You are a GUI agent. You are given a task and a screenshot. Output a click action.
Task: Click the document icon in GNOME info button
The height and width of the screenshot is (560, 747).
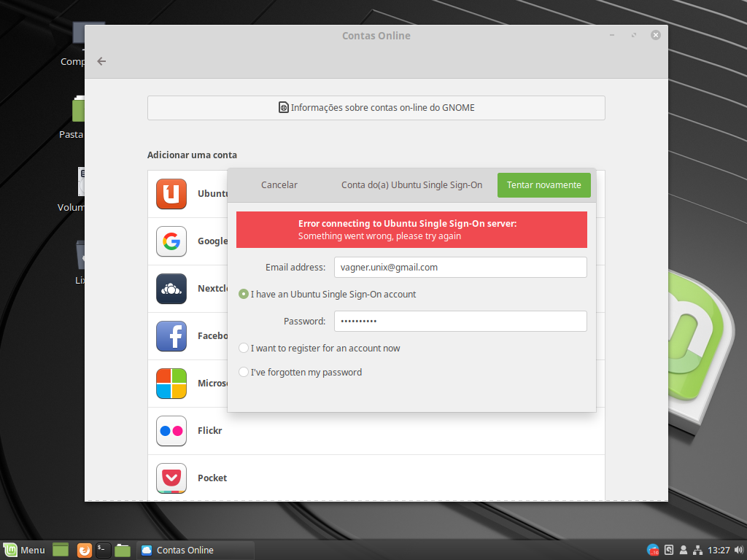coord(284,107)
